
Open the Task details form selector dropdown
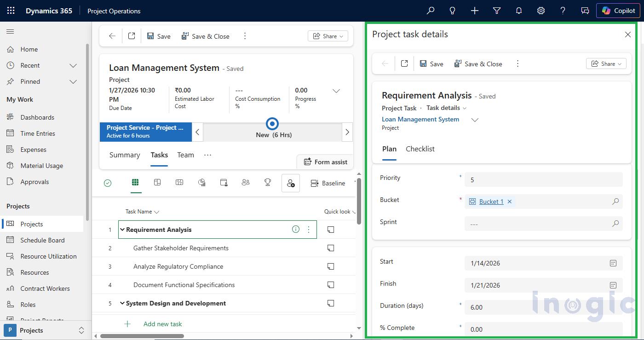click(x=446, y=108)
